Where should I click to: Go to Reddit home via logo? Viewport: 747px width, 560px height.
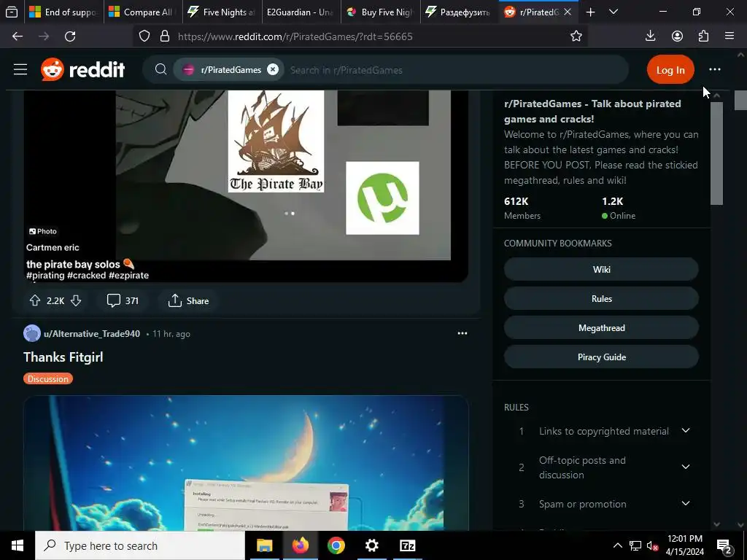pyautogui.click(x=83, y=69)
